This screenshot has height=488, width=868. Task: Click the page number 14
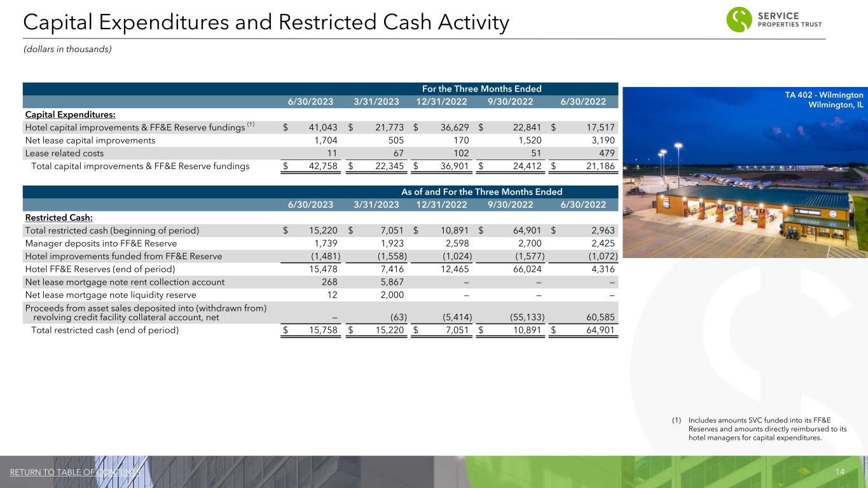[839, 472]
